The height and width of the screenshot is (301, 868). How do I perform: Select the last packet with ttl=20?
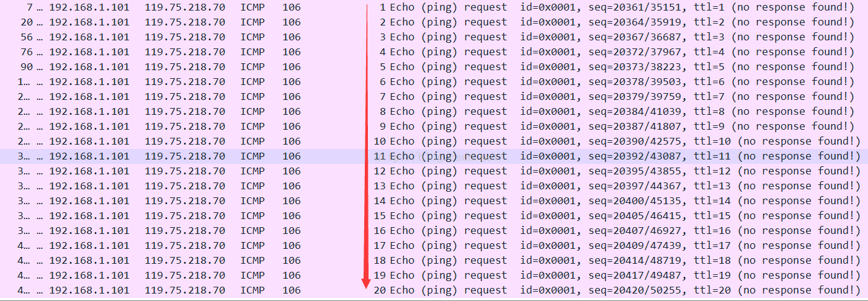434,290
